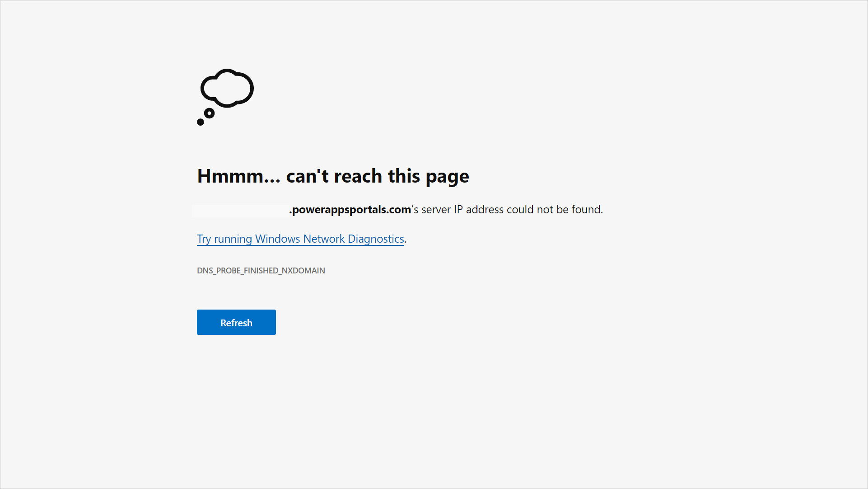Viewport: 868px width, 489px height.
Task: Click "NXDOMAIN" portion of error code
Action: [x=303, y=271]
